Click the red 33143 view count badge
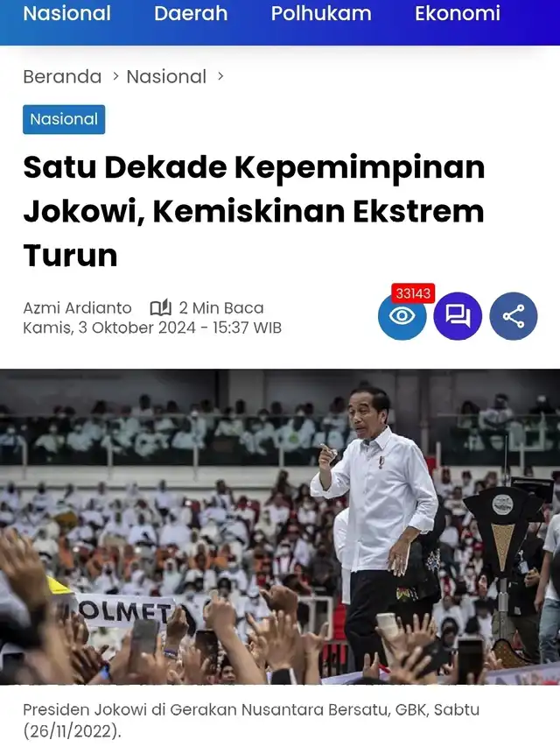This screenshot has width=560, height=747. (x=413, y=293)
